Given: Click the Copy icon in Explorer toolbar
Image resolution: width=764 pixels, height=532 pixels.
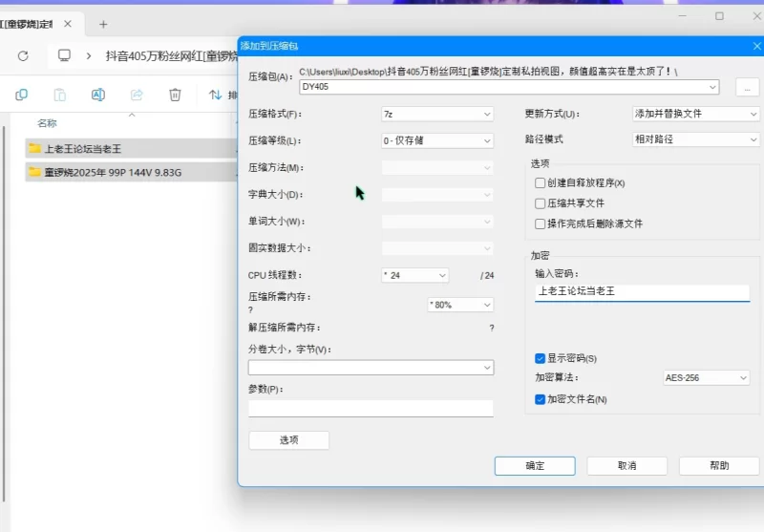Looking at the screenshot, I should (21, 95).
